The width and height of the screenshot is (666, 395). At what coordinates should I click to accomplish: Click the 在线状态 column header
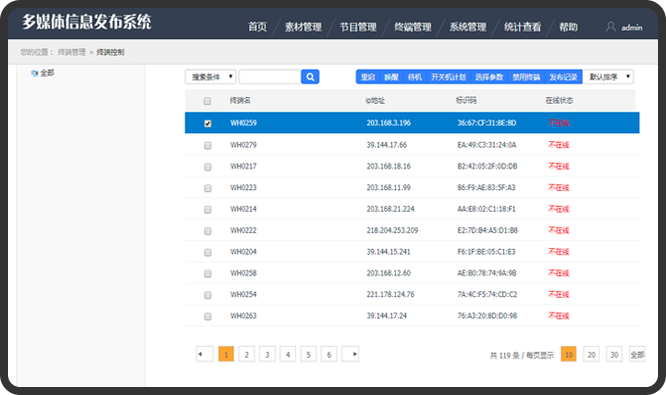pyautogui.click(x=559, y=101)
